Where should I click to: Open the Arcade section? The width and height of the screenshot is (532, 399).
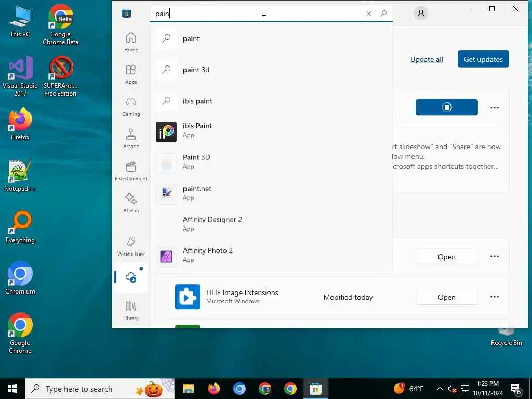tap(131, 139)
